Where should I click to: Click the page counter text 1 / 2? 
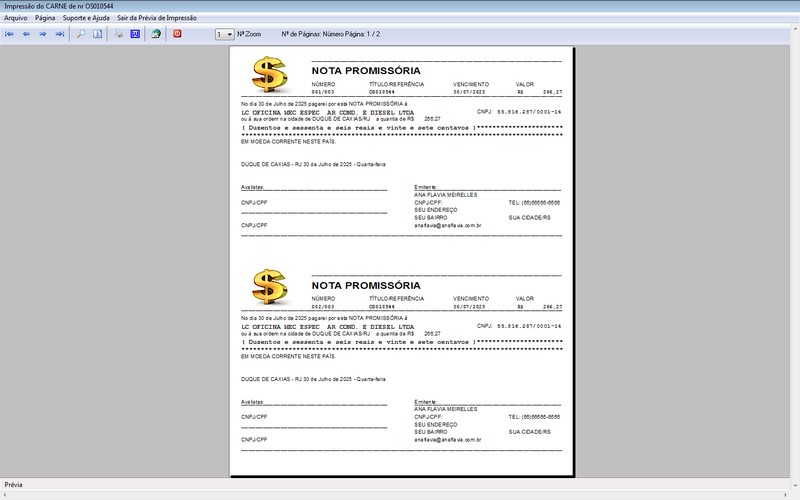click(x=373, y=34)
